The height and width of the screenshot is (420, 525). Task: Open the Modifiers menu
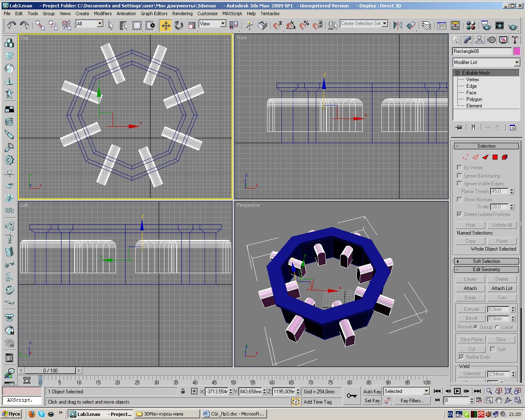(x=103, y=14)
